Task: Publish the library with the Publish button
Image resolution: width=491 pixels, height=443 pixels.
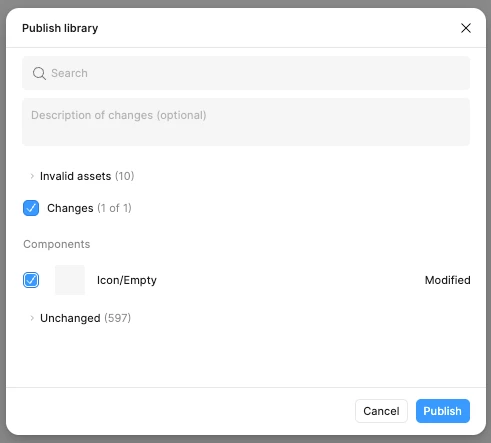Action: [443, 411]
